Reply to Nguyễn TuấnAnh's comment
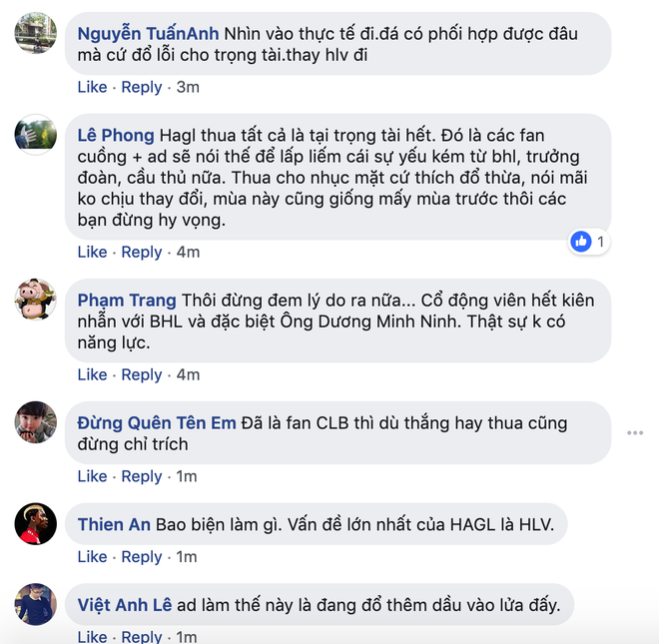This screenshot has width=659, height=644. tap(142, 87)
